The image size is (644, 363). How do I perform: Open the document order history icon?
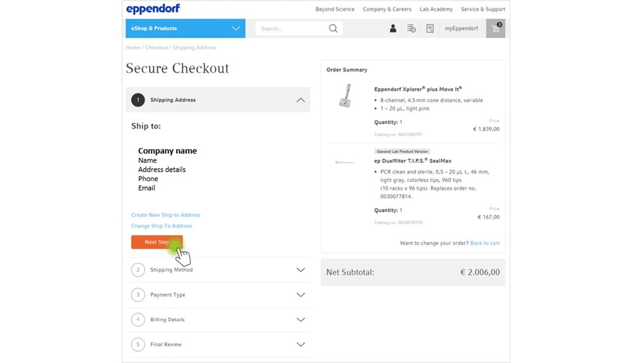click(x=429, y=29)
